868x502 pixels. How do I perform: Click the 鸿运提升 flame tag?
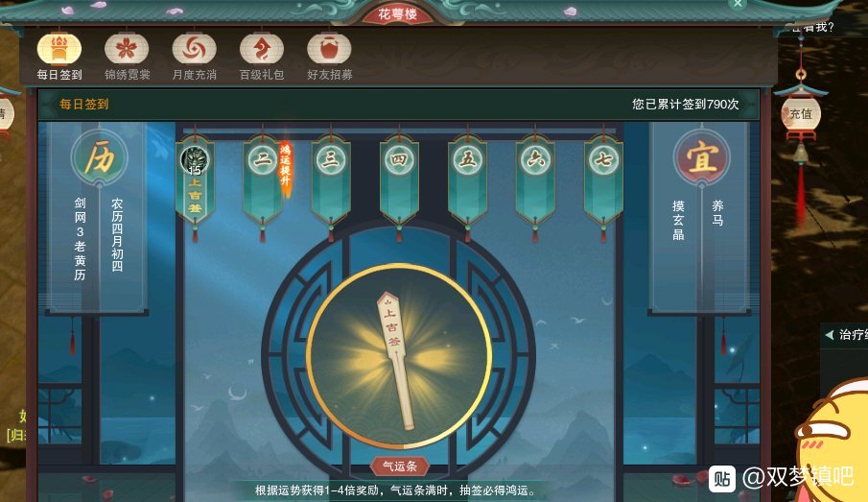click(x=285, y=168)
